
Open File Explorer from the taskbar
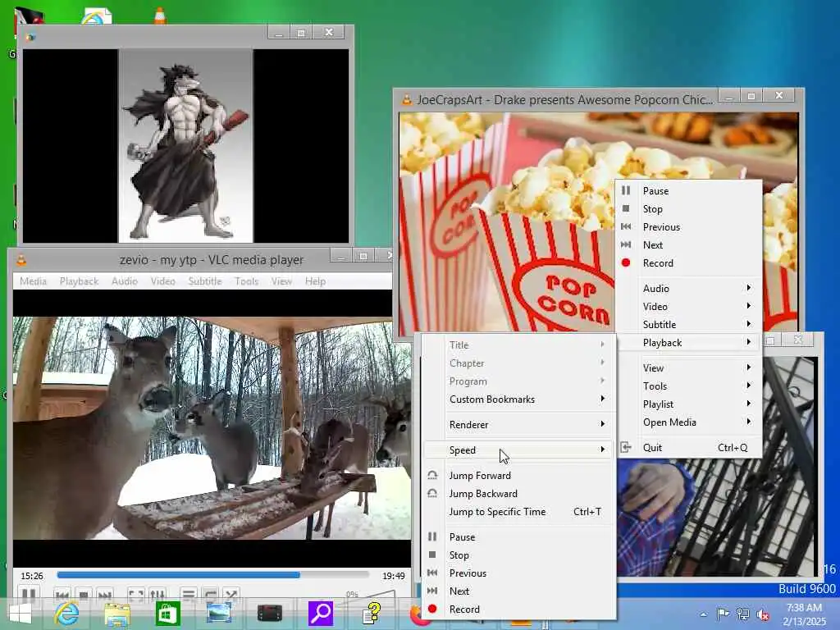pos(117,614)
